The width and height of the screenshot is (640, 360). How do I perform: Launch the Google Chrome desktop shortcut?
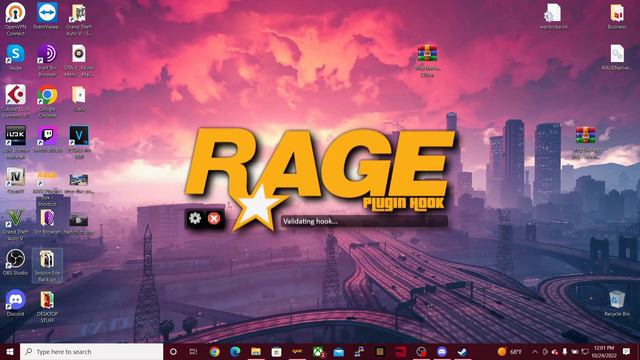[47, 101]
